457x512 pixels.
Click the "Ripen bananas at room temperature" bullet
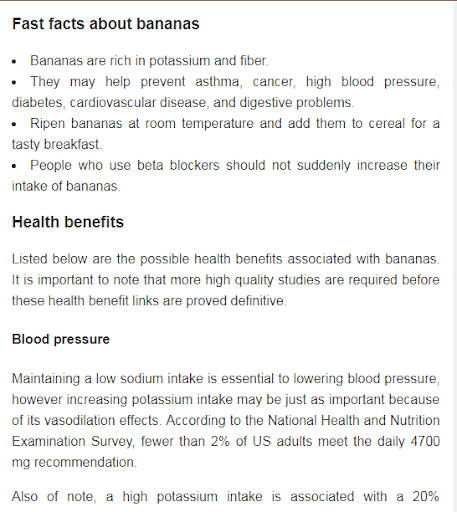click(226, 134)
